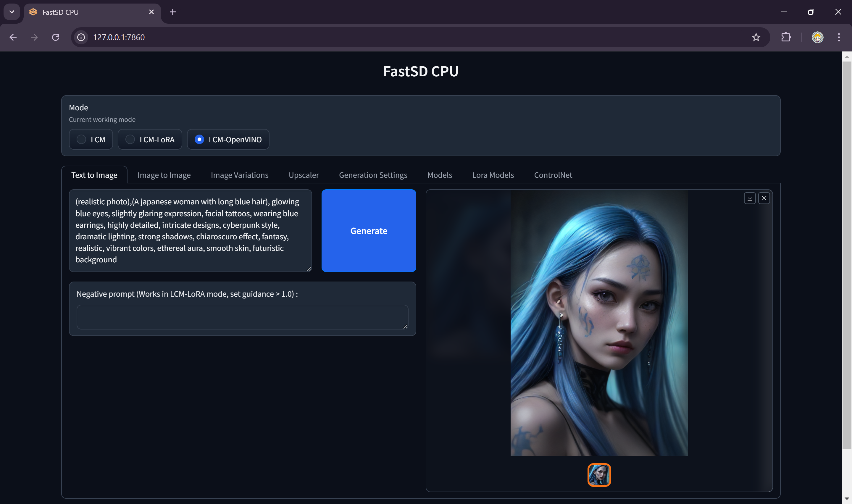This screenshot has width=852, height=504.
Task: Open the Generation Settings tab
Action: click(x=373, y=175)
